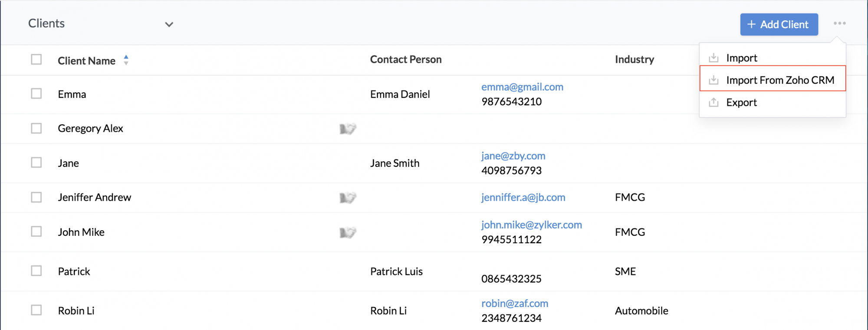
Task: Open the three-dots more options menu
Action: [839, 23]
